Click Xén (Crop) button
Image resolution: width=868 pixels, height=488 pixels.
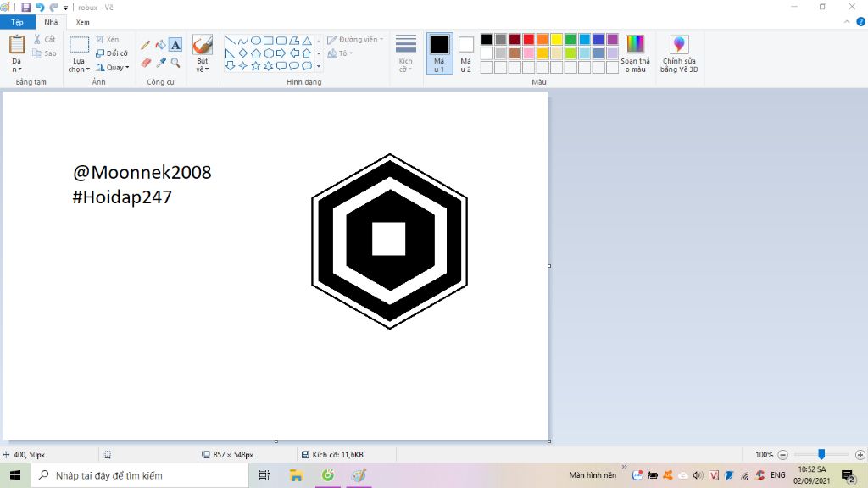108,39
